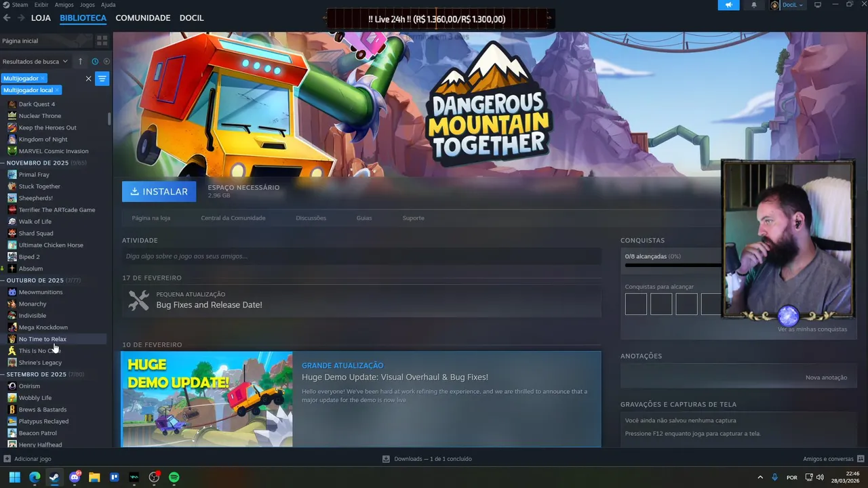
Task: Open the Jogos menu
Action: coord(87,5)
